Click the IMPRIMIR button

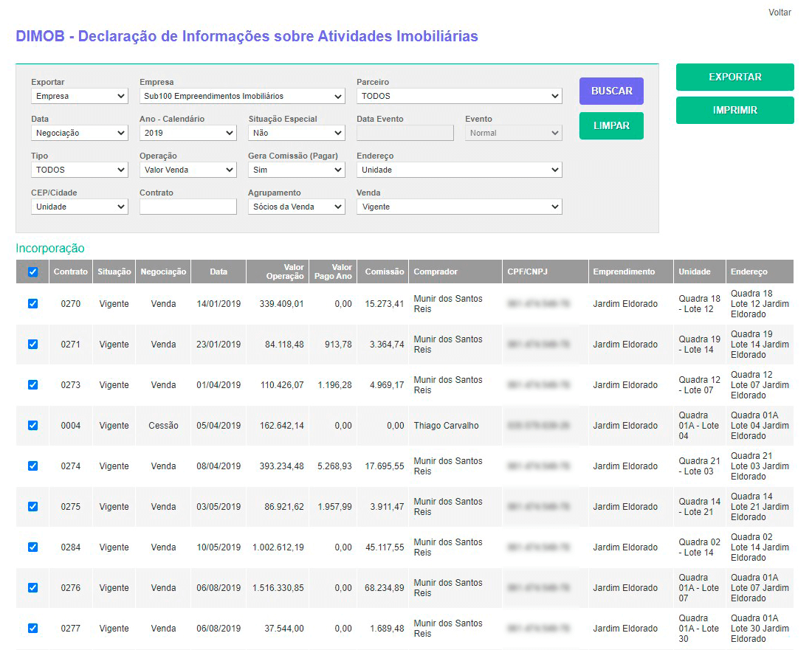(x=734, y=111)
